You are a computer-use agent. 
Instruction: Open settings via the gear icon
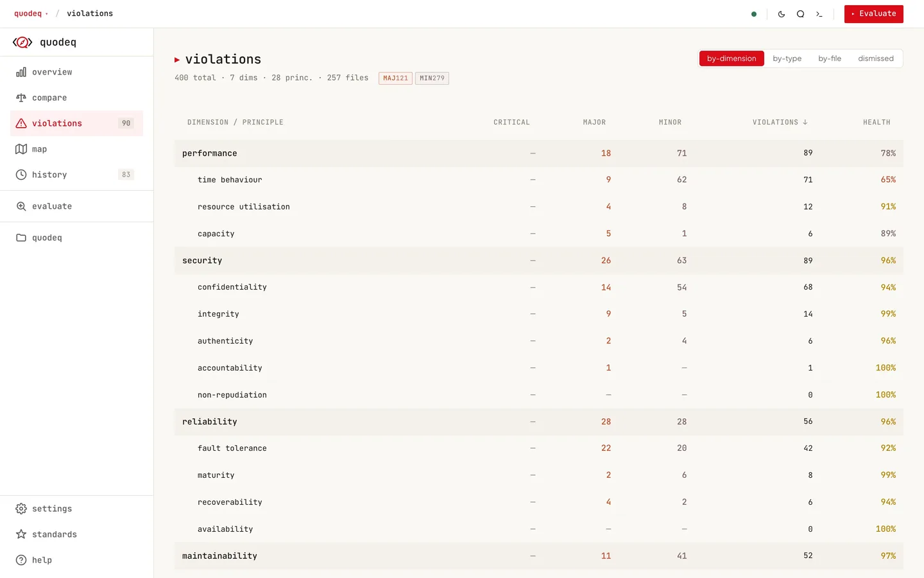[21, 509]
